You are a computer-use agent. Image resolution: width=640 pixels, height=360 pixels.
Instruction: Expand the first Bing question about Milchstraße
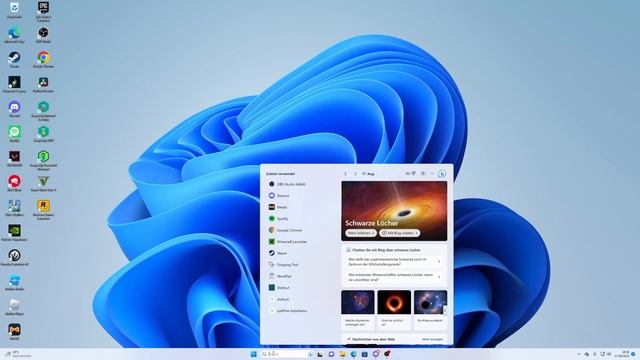click(x=394, y=262)
